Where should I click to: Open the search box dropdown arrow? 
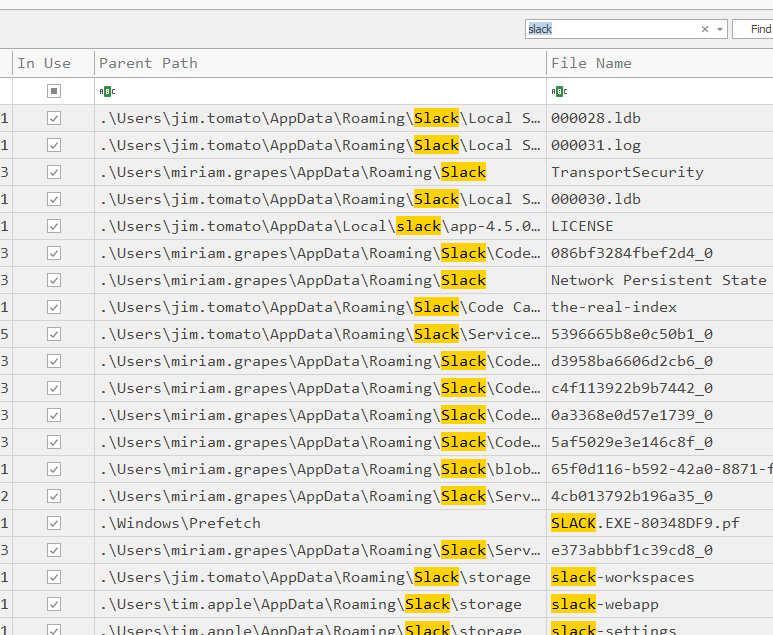[719, 30]
